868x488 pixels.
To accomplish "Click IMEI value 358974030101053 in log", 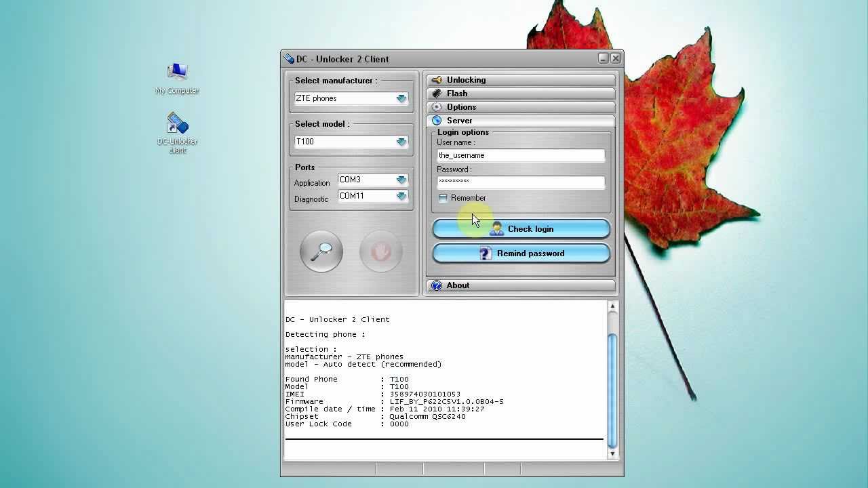I will (425, 394).
